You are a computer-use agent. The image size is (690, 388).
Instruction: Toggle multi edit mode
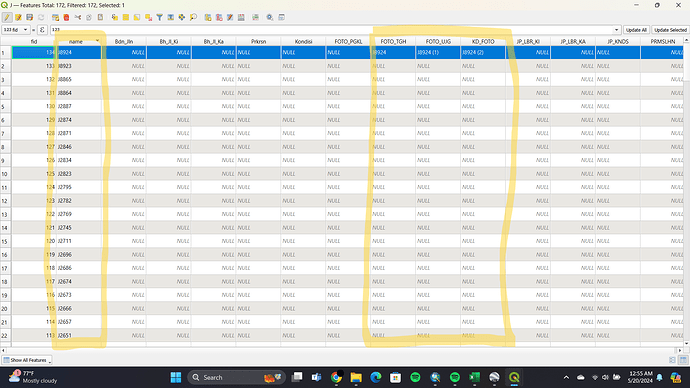tap(18, 18)
